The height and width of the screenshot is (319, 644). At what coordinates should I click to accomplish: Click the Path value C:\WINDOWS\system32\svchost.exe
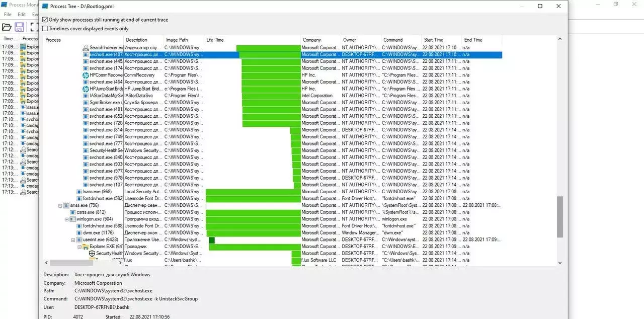(x=113, y=291)
